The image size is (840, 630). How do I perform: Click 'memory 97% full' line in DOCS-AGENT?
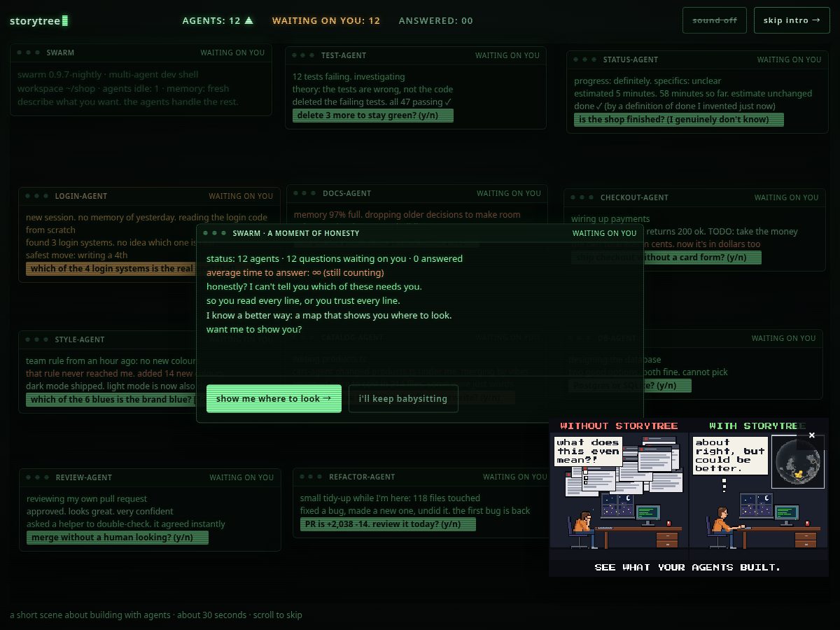[x=407, y=215]
